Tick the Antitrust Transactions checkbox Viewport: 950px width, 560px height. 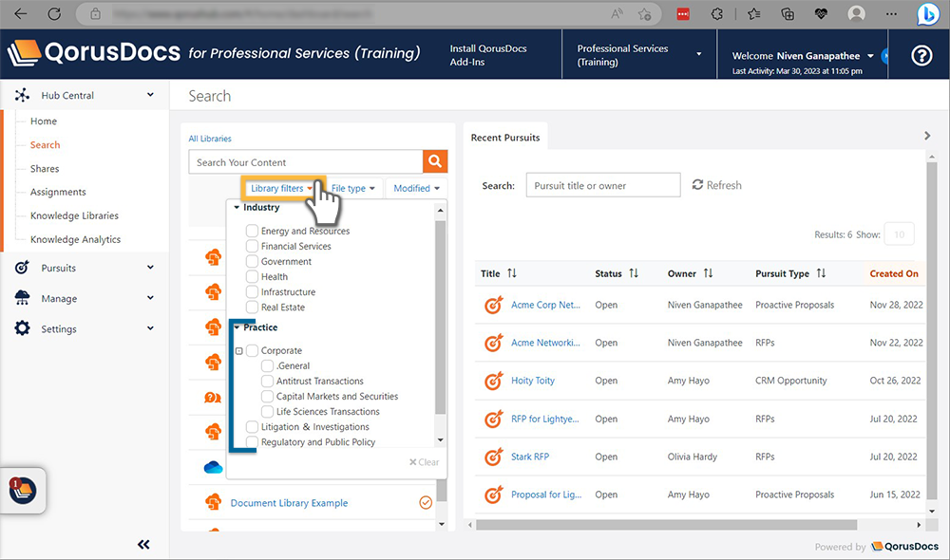tap(267, 381)
